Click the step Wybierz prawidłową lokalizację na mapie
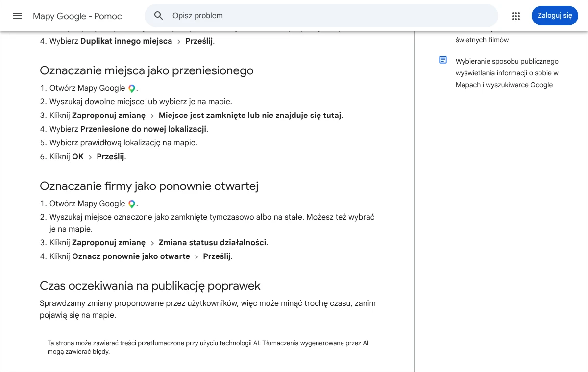This screenshot has height=372, width=588. 123,143
